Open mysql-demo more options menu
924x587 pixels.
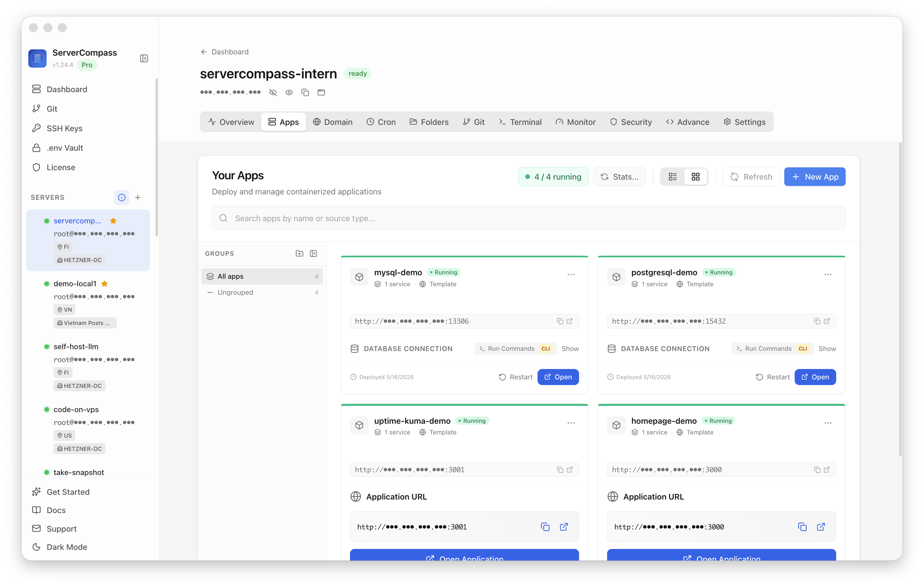(x=571, y=275)
